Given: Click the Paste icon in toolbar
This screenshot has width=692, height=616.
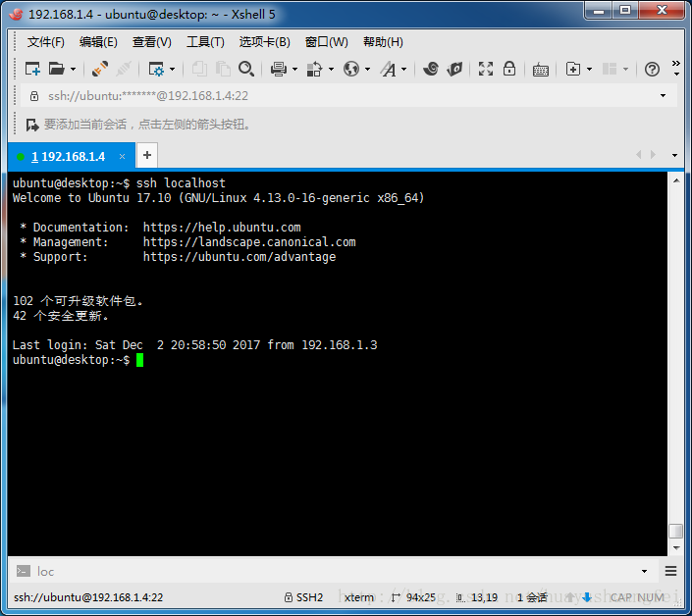Looking at the screenshot, I should (x=223, y=69).
